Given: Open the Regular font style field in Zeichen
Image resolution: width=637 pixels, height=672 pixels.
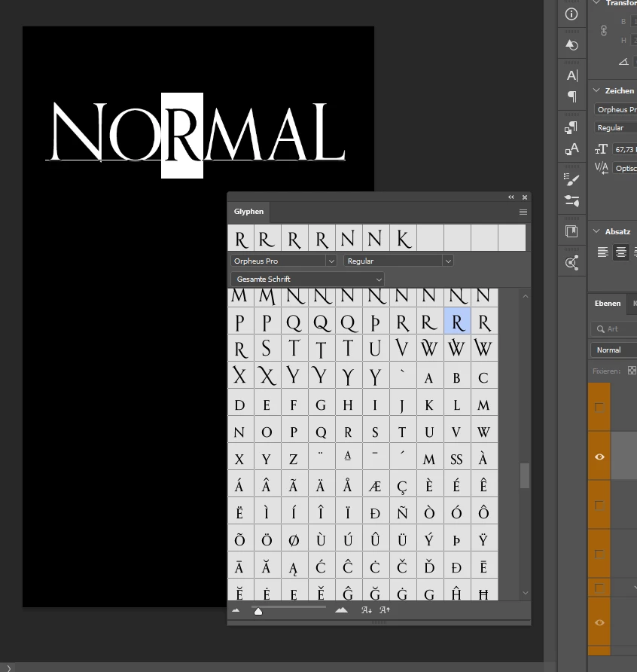Looking at the screenshot, I should pos(615,128).
